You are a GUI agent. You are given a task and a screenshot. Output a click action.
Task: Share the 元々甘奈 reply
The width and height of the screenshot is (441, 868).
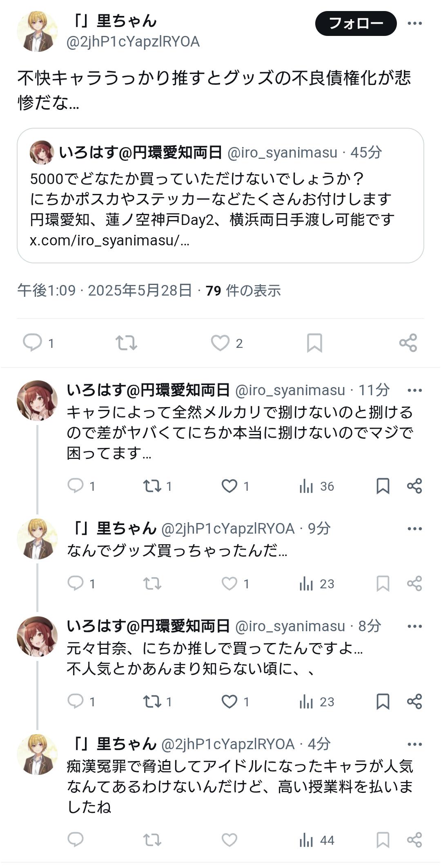pyautogui.click(x=414, y=701)
